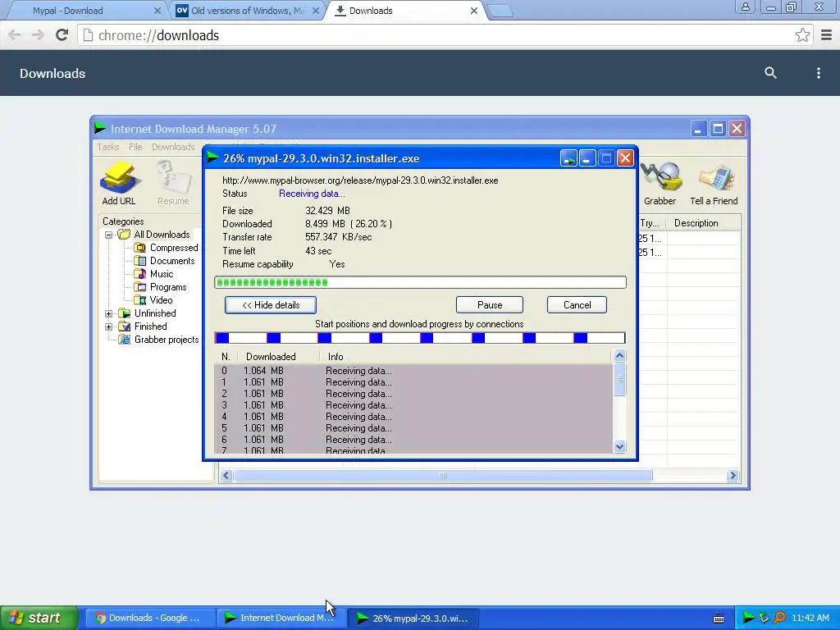
Task: Click the browser reload icon
Action: click(62, 35)
